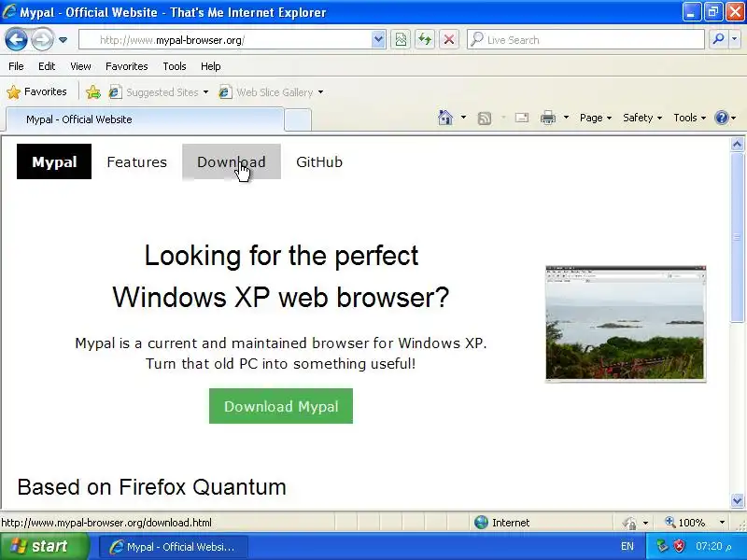The width and height of the screenshot is (747, 560).
Task: Open a new blank tab
Action: [x=298, y=120]
